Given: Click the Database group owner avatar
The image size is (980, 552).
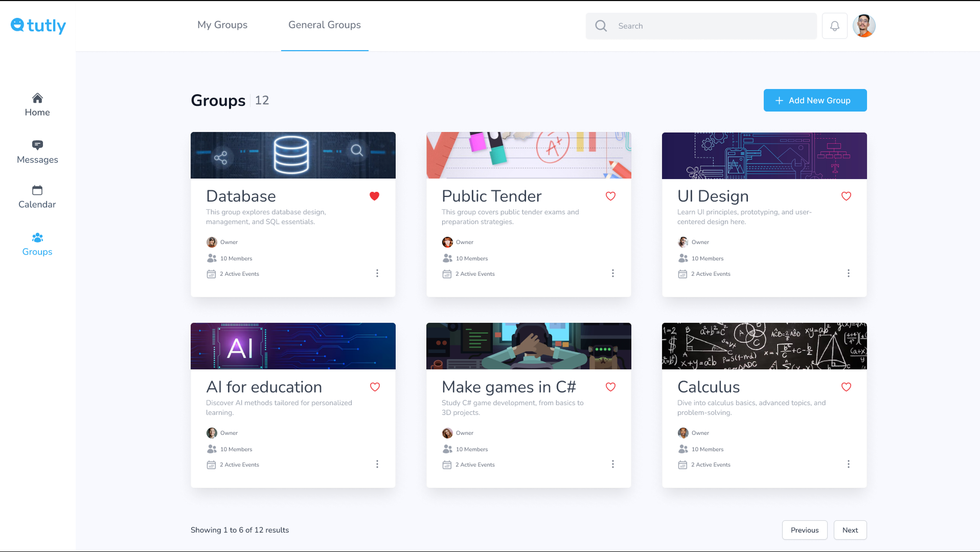Looking at the screenshot, I should 212,242.
